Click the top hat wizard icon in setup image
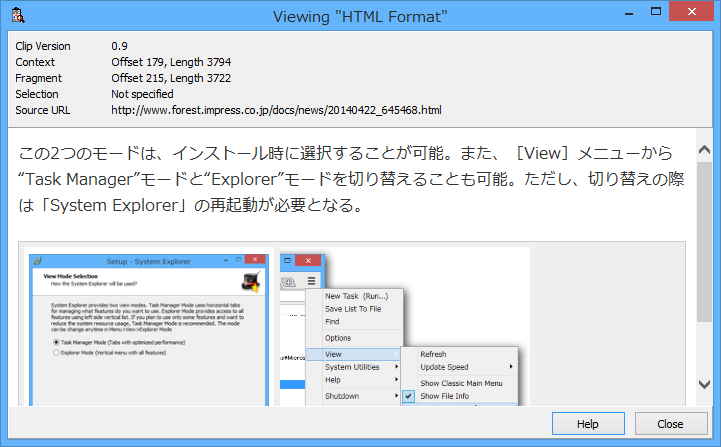721x447 pixels. click(x=251, y=281)
